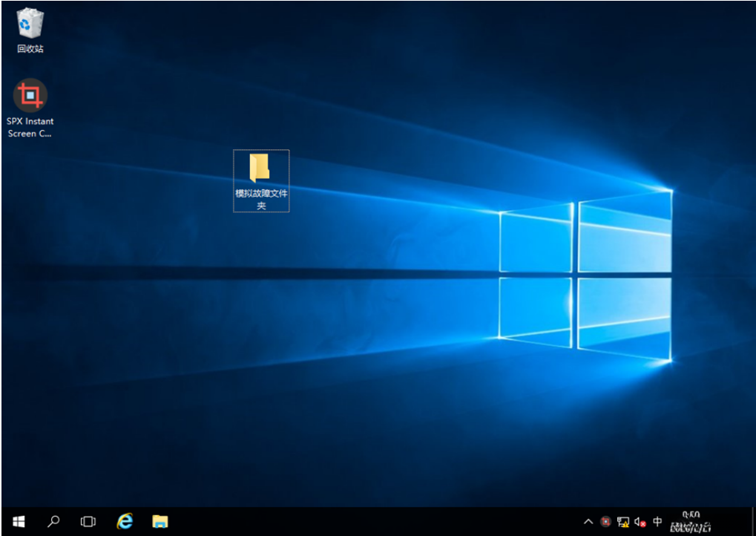This screenshot has width=756, height=536.
Task: Open the muted volume tray icon
Action: click(640, 522)
